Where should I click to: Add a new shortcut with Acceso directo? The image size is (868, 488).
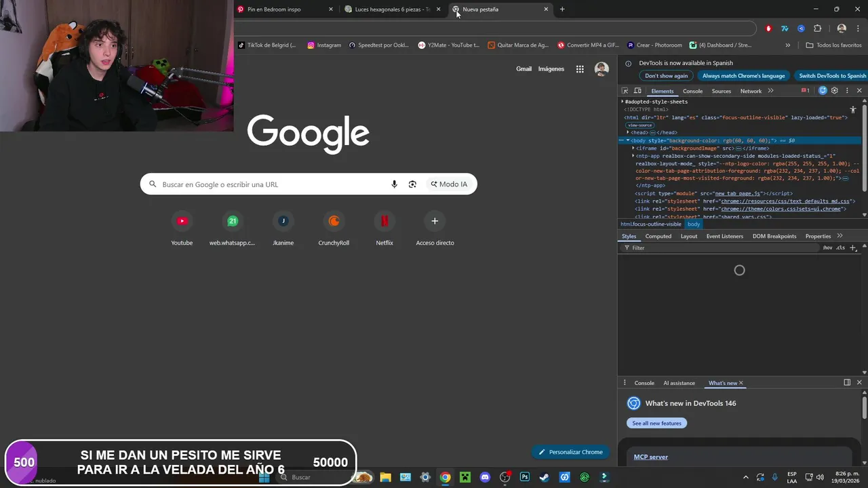[x=435, y=229]
